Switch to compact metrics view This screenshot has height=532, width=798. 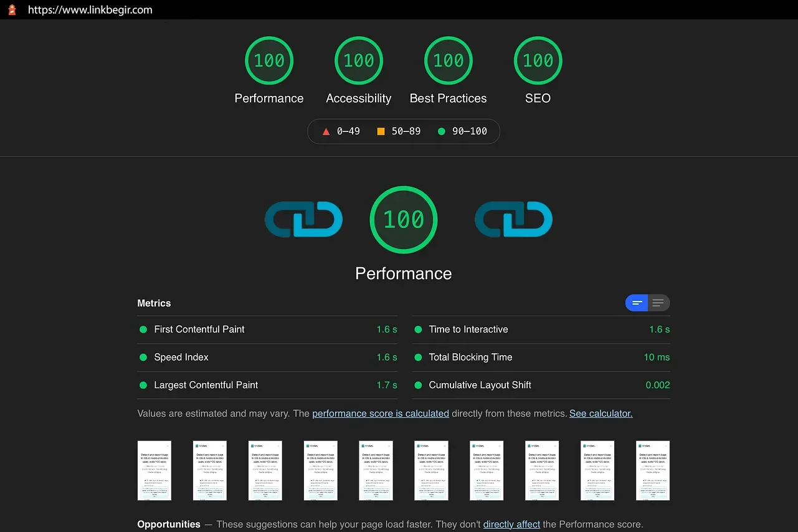tap(637, 303)
